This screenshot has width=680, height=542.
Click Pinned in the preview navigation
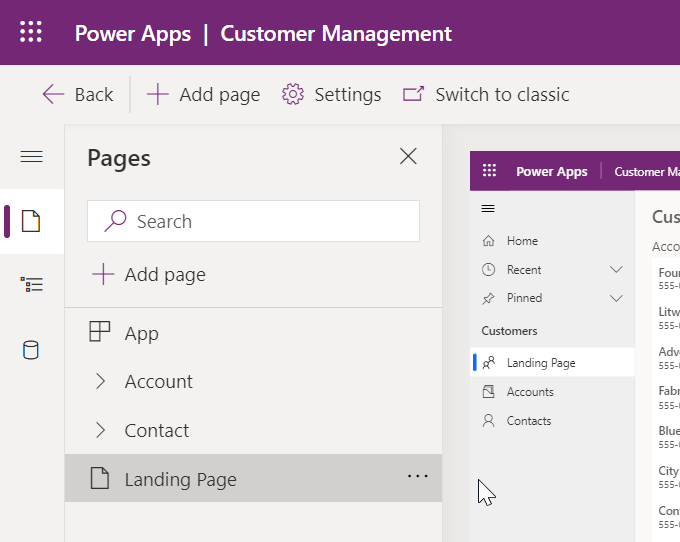(x=552, y=298)
